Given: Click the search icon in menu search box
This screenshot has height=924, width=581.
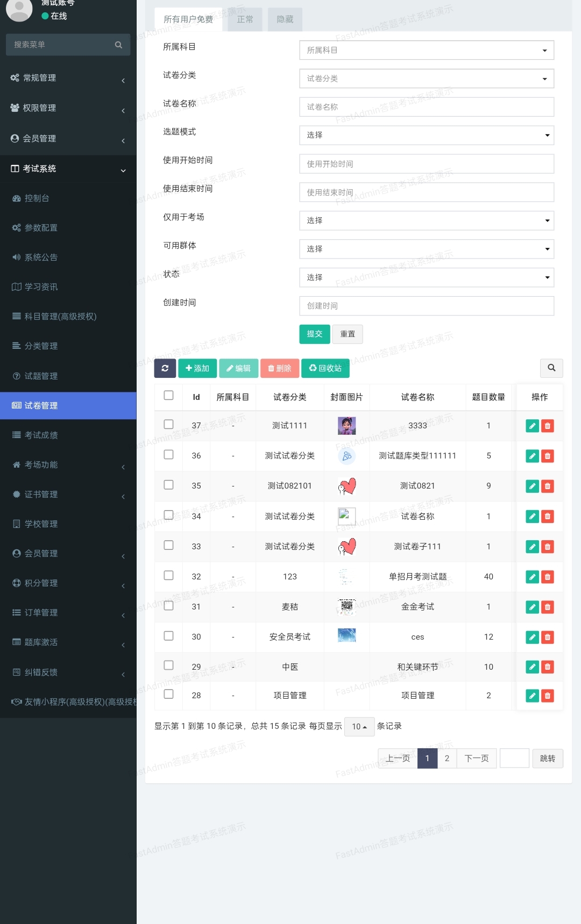Looking at the screenshot, I should point(118,45).
